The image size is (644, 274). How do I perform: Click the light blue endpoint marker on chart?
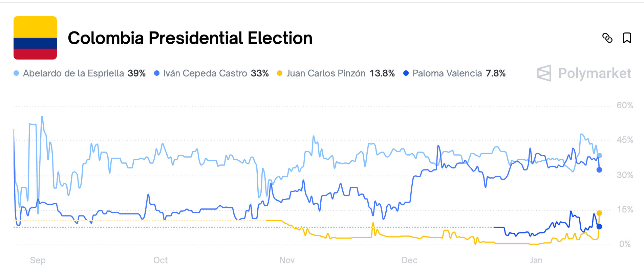599,156
